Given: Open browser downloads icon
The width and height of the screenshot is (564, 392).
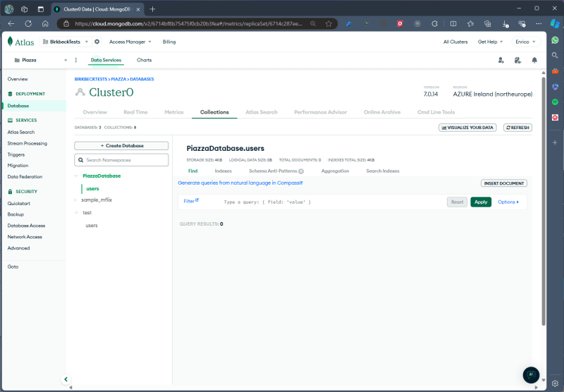Looking at the screenshot, I should [x=505, y=24].
